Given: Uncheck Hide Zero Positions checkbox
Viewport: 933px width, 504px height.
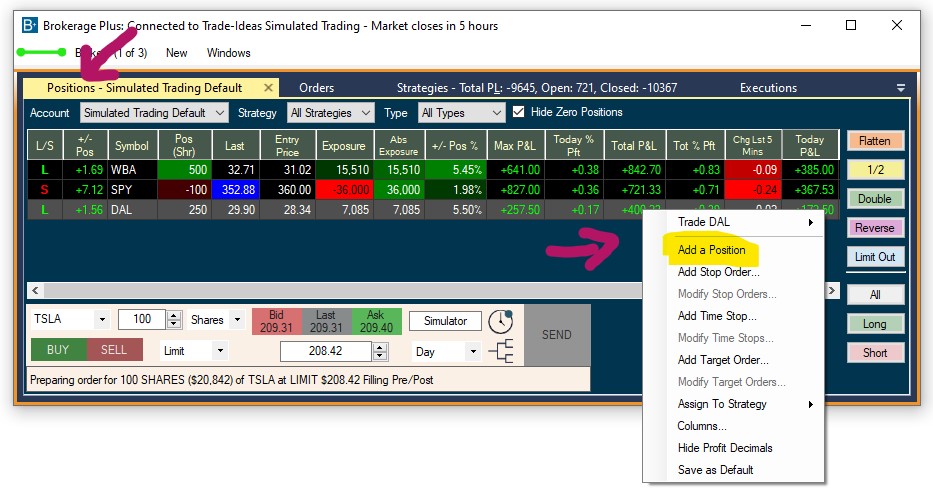Looking at the screenshot, I should pos(518,112).
